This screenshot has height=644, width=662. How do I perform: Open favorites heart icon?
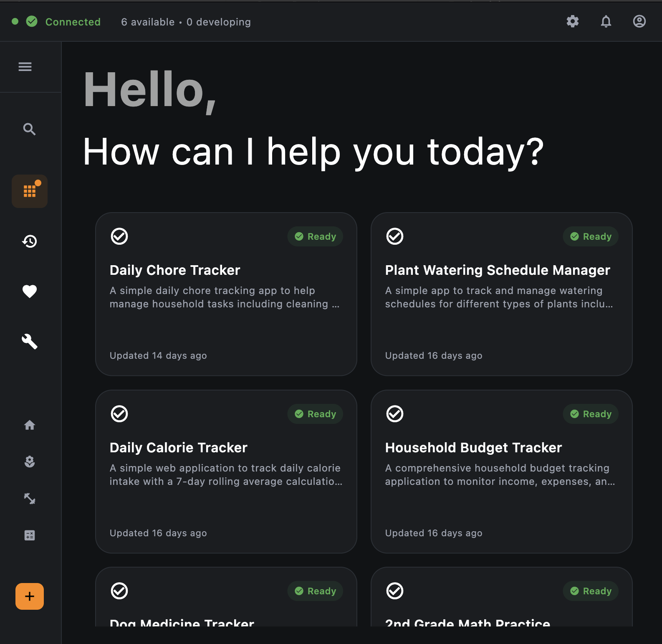[x=30, y=291]
